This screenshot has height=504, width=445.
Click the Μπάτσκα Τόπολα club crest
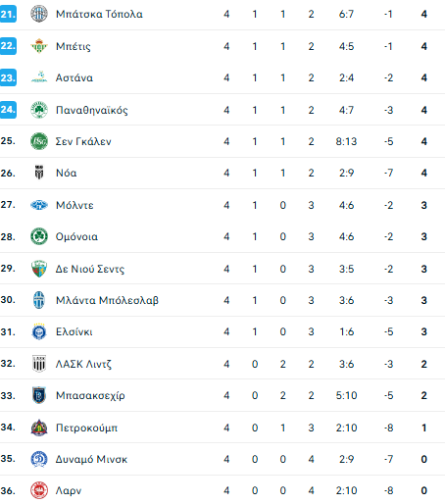click(x=39, y=14)
